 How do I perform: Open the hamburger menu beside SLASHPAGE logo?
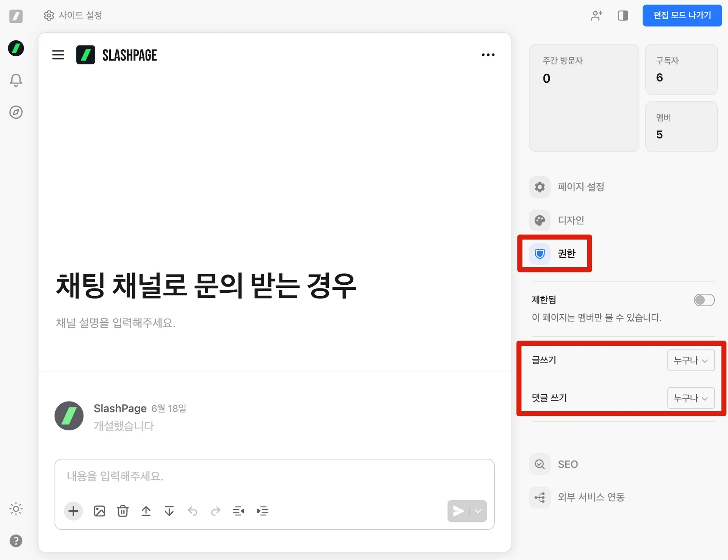coord(58,55)
